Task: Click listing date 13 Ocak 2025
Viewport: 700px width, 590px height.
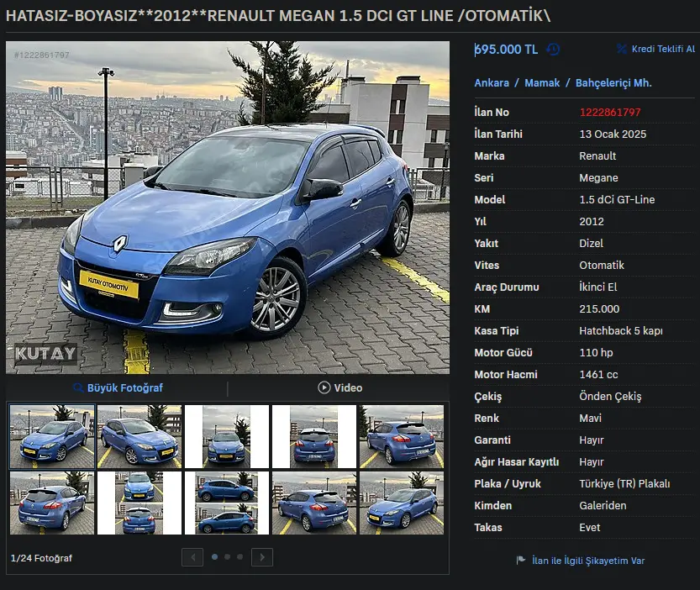Action: (x=613, y=134)
